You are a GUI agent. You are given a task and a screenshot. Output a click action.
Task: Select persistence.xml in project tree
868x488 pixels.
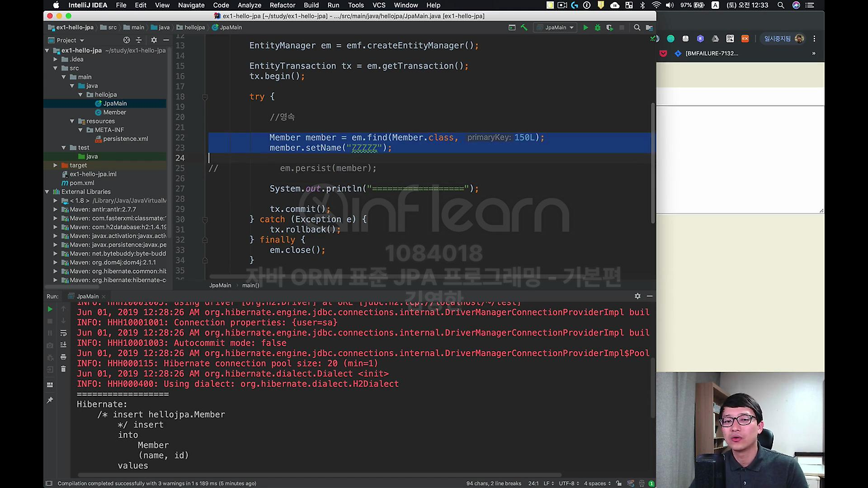(x=125, y=138)
